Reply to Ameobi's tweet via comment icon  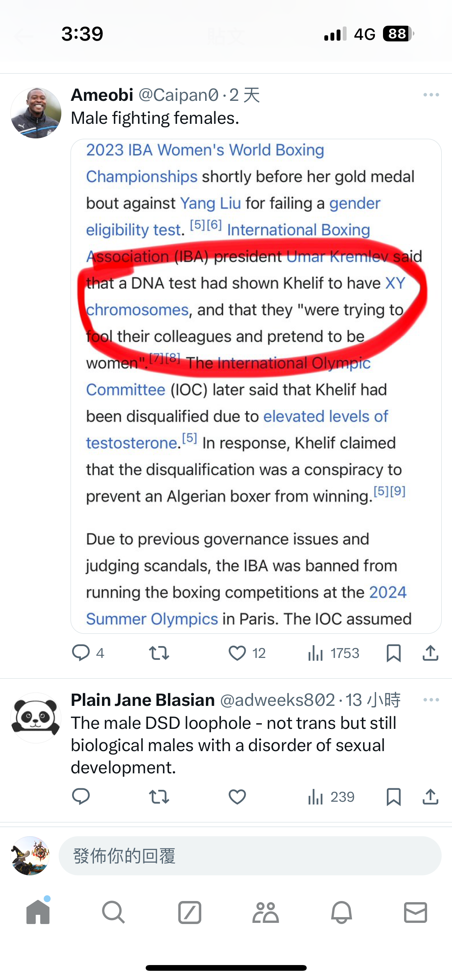click(x=81, y=653)
